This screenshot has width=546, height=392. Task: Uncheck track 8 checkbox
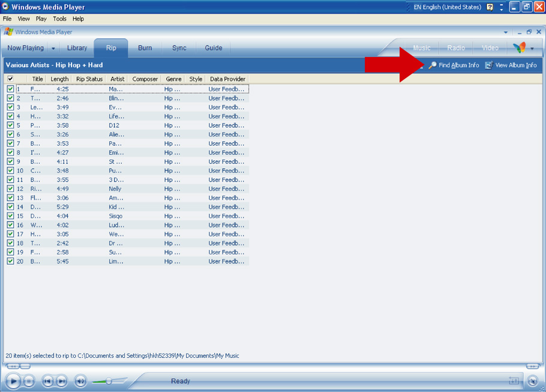point(10,152)
